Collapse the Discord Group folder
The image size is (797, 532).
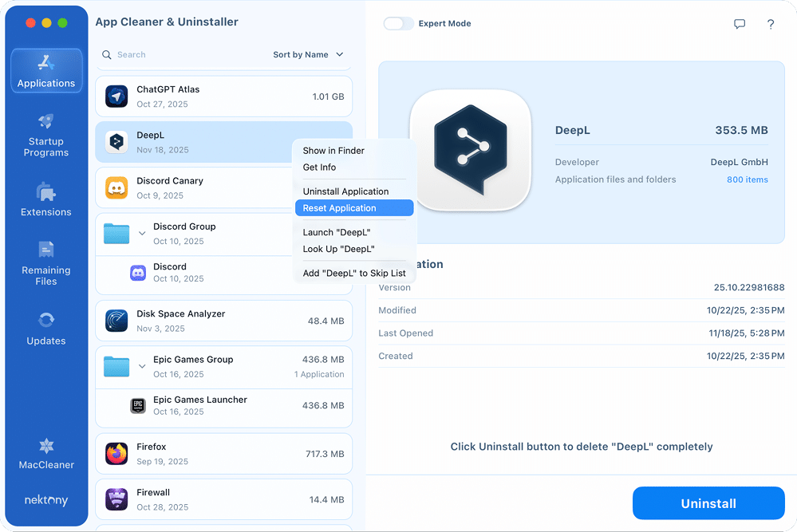coord(142,233)
